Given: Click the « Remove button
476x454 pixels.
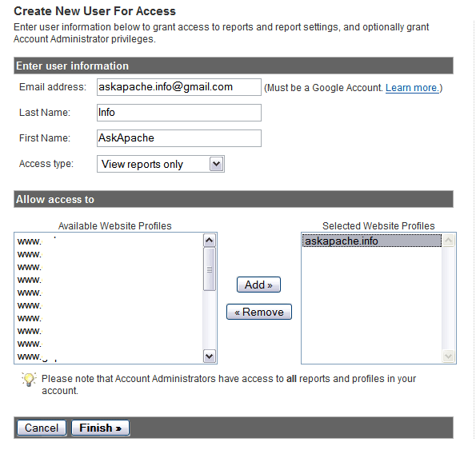Looking at the screenshot, I should click(259, 312).
